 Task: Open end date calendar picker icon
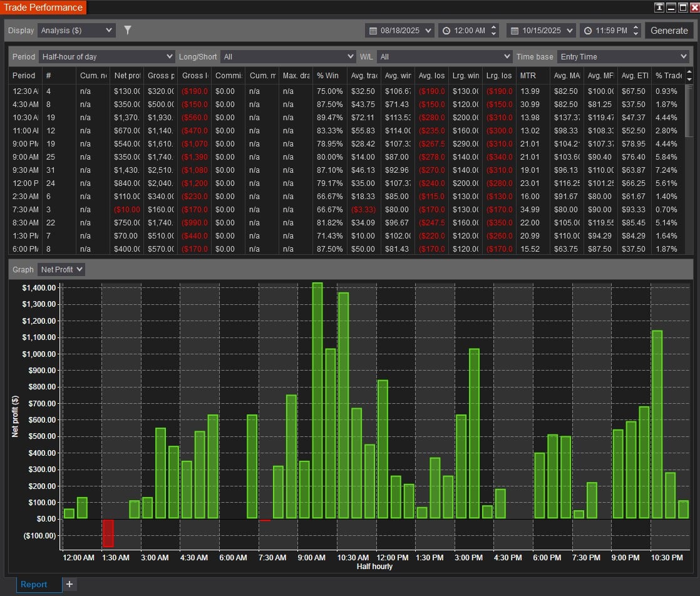point(514,31)
